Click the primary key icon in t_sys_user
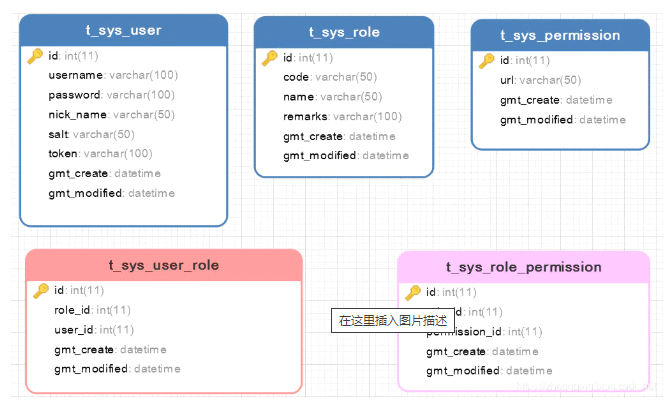This screenshot has width=669, height=420. click(x=35, y=56)
